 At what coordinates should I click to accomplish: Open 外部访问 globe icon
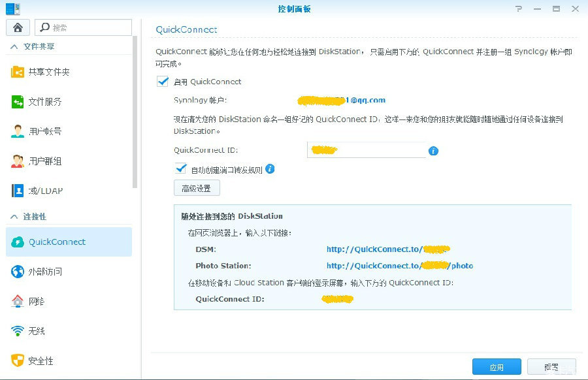[18, 272]
